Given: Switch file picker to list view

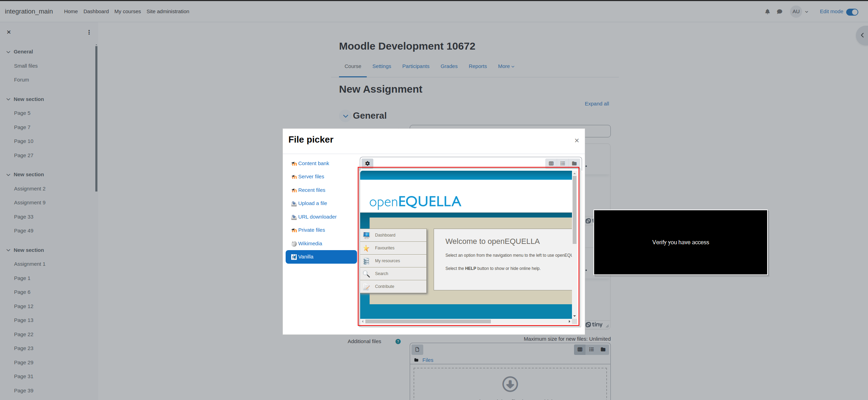Looking at the screenshot, I should coord(563,163).
